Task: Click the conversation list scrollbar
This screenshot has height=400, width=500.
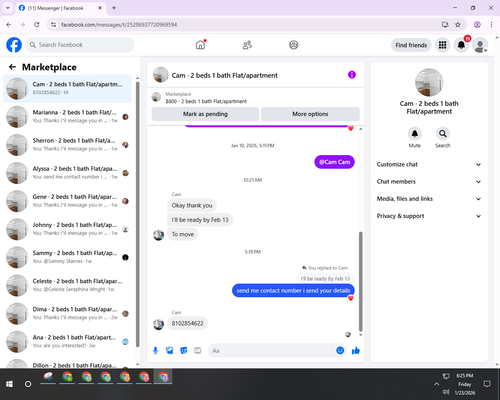Action: point(138,213)
